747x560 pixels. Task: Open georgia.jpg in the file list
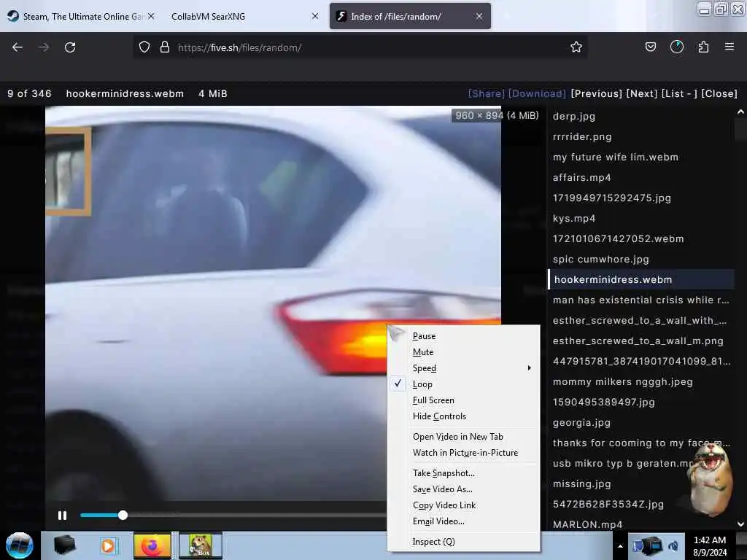pyautogui.click(x=581, y=423)
